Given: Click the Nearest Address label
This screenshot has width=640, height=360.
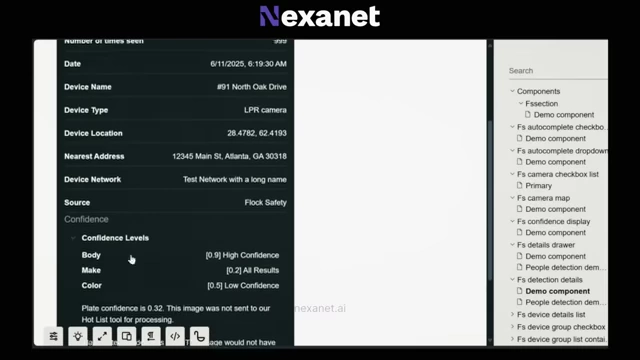Looking at the screenshot, I should click(94, 156).
